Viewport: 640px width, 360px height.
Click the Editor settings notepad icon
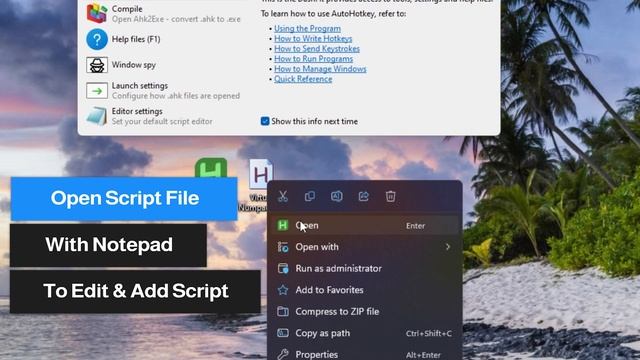97,116
